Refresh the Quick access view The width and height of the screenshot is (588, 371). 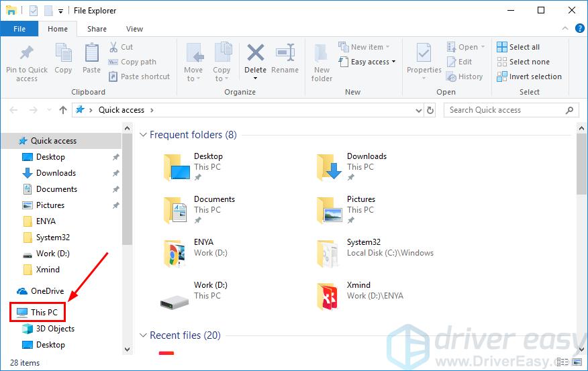coord(430,110)
